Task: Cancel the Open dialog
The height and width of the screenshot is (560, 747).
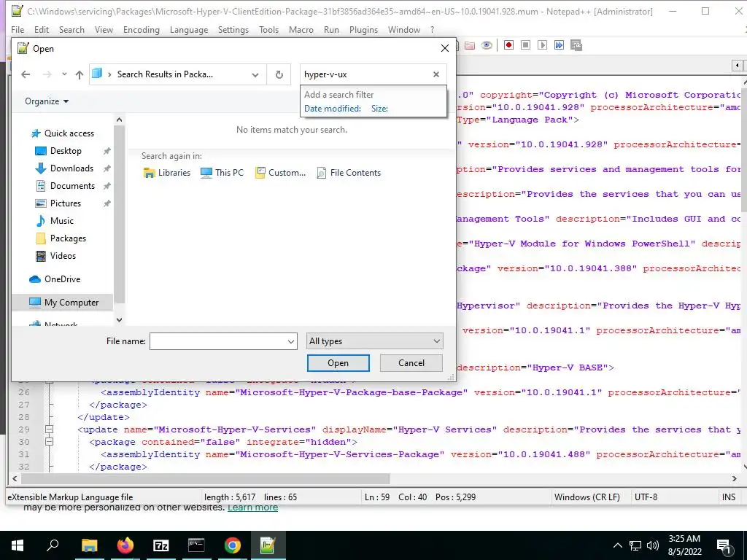Action: tap(411, 363)
